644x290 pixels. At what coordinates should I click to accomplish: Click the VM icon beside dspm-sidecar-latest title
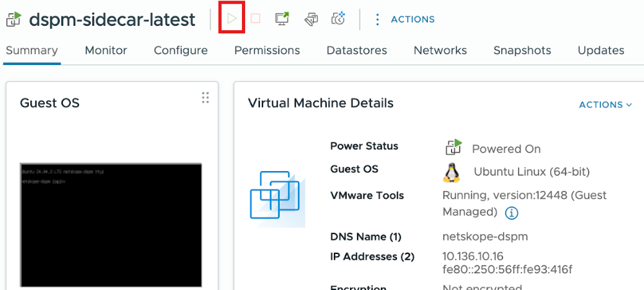(x=14, y=19)
